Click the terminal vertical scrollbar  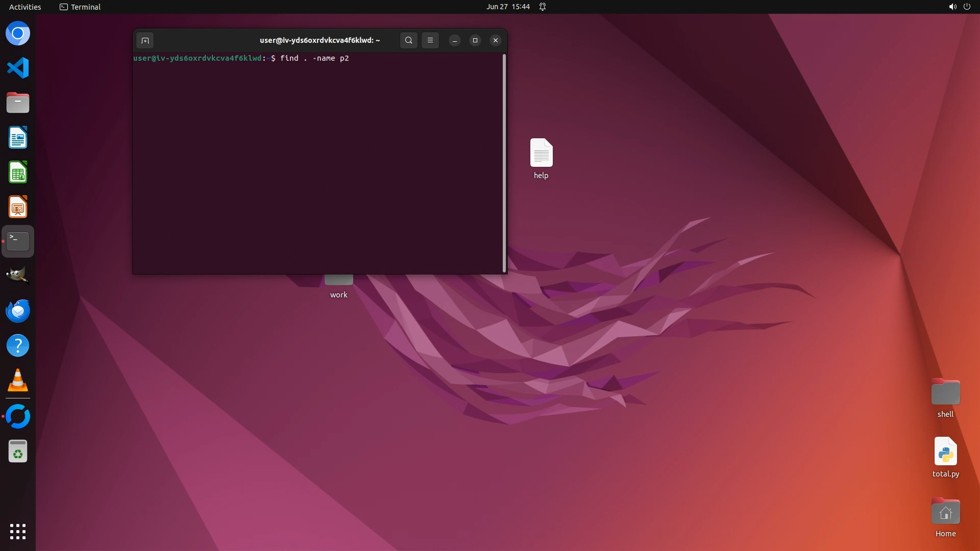pyautogui.click(x=504, y=163)
